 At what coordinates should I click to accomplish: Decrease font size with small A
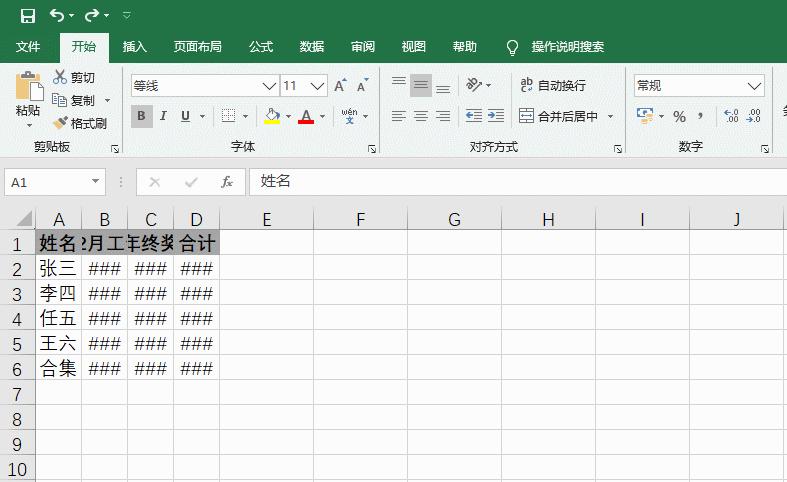[363, 85]
